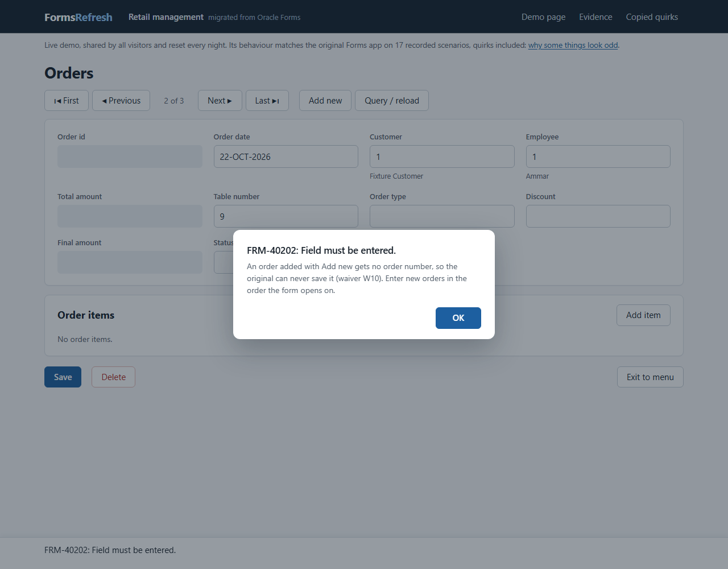Click the 'Retail management' header text
Screen dimensions: 728x569
click(166, 17)
